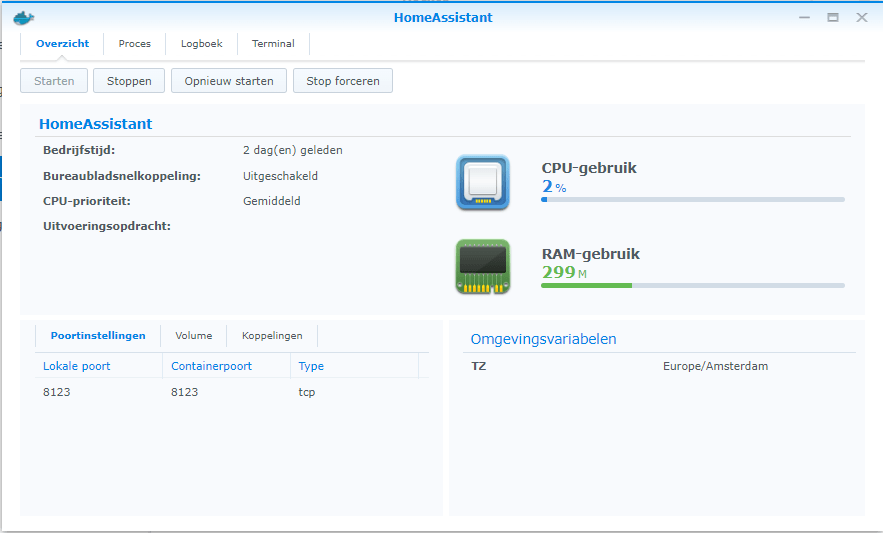
Task: Click the green RAM module icon
Action: coord(483,266)
